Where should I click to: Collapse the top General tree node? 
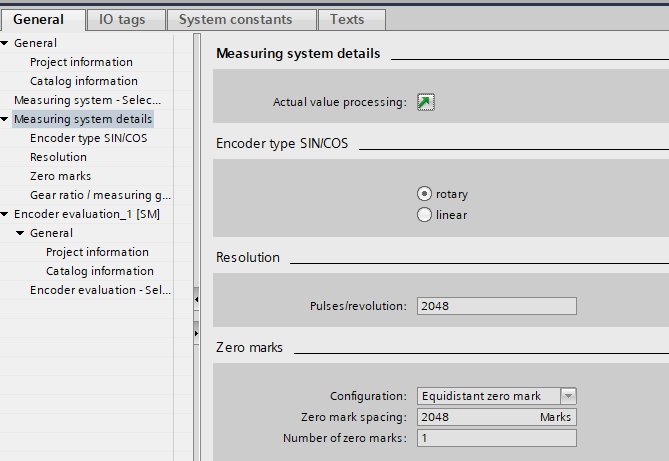(6, 43)
